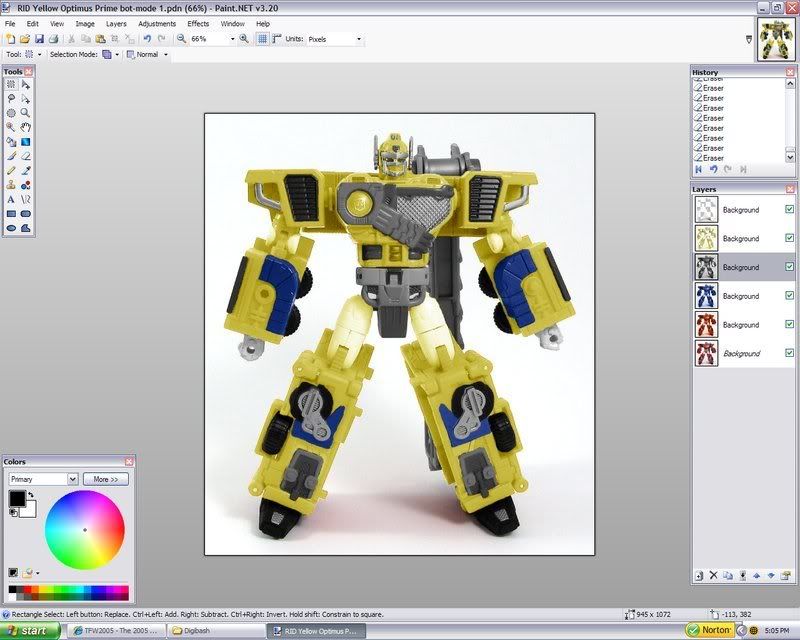Click the Zoom In magnifier in toolbar
This screenshot has width=800, height=640.
(x=244, y=39)
